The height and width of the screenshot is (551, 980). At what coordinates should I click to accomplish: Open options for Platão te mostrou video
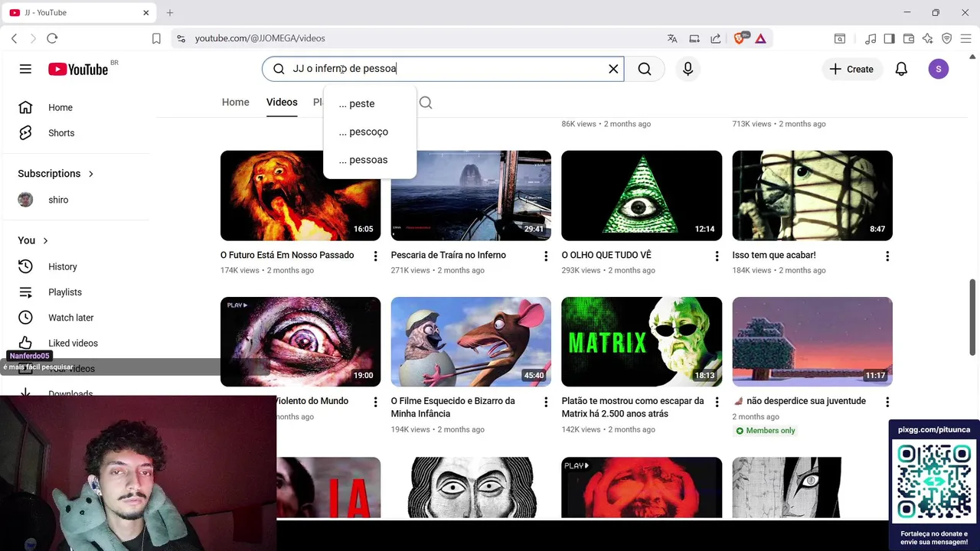coord(717,402)
